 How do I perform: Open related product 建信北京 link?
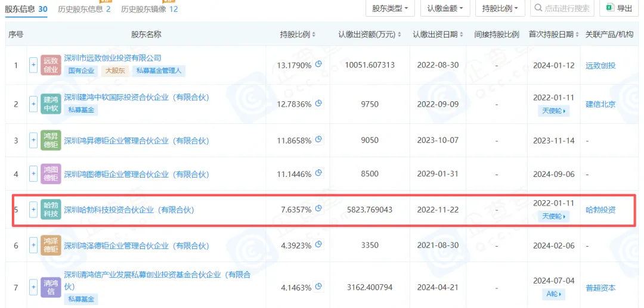(x=600, y=104)
